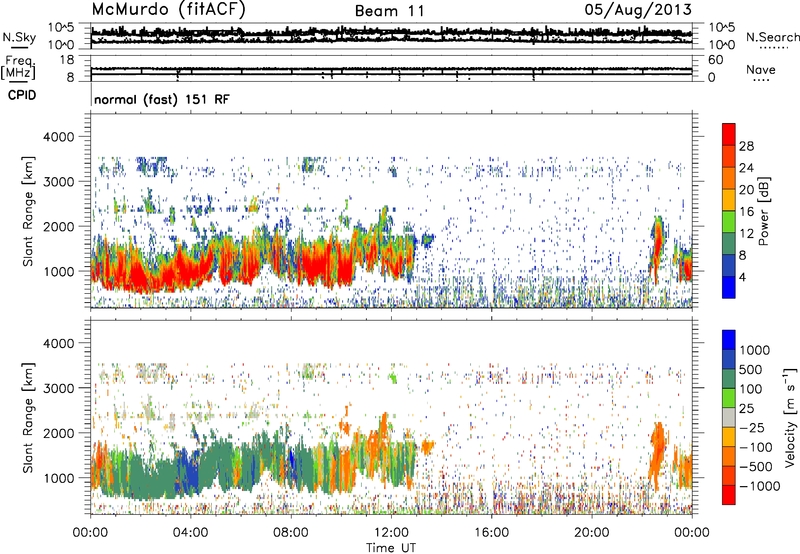The height and width of the screenshot is (554, 800).
Task: Pick the 12–16 dB light green power swatch
Action: (x=729, y=221)
